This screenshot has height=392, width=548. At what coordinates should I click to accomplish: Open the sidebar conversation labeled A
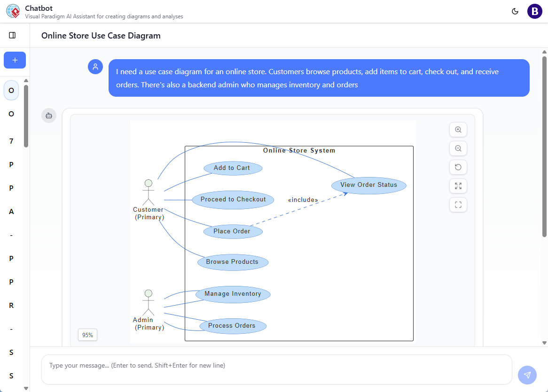coord(11,211)
